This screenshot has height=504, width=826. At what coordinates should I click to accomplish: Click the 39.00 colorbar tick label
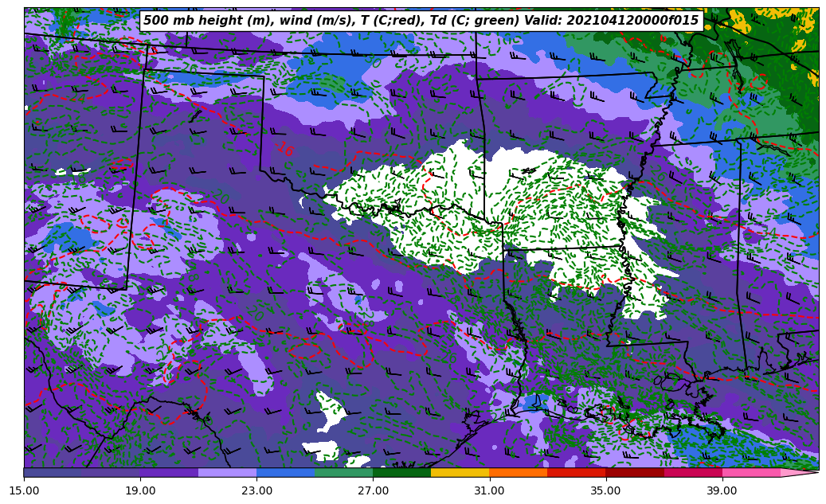coord(722,490)
